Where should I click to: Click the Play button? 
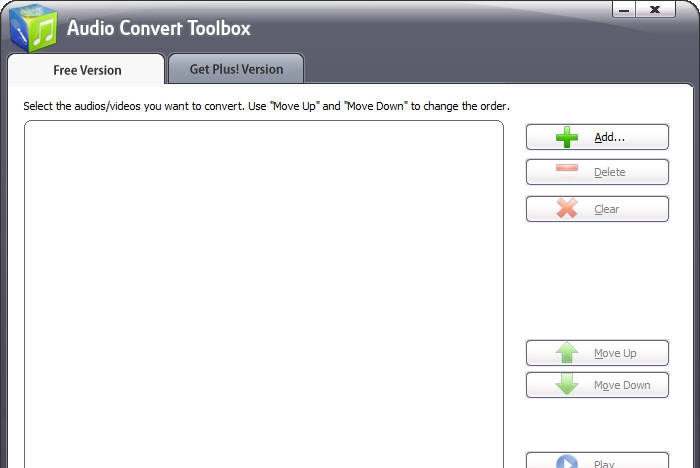(597, 460)
